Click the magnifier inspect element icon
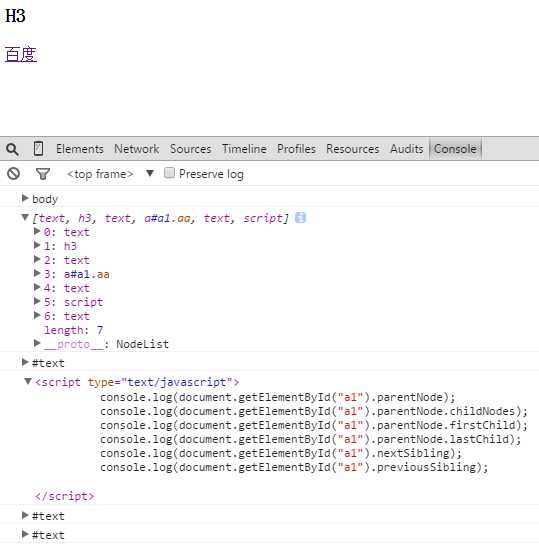This screenshot has width=539, height=546. click(x=12, y=149)
